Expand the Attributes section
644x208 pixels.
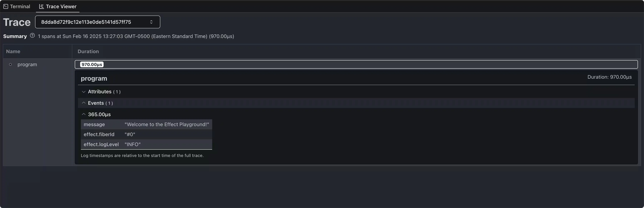84,92
